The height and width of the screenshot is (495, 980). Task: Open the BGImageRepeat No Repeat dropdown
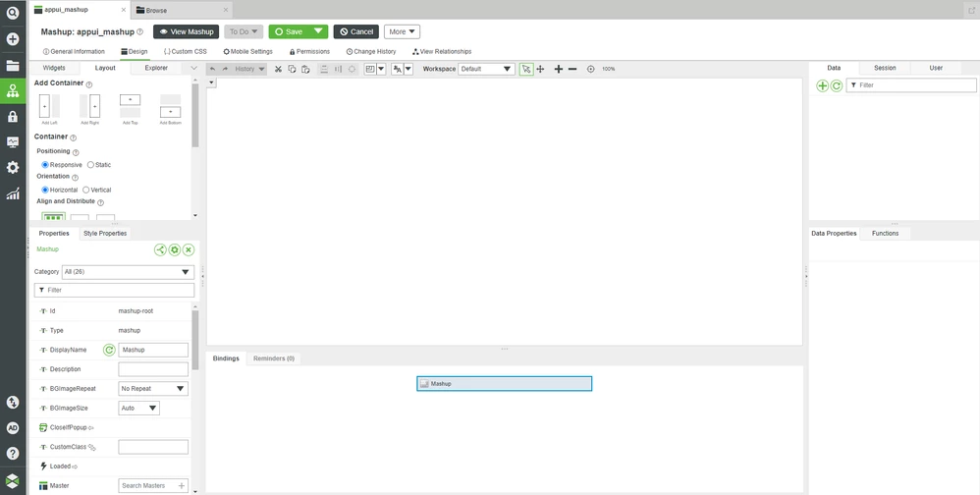tap(153, 389)
